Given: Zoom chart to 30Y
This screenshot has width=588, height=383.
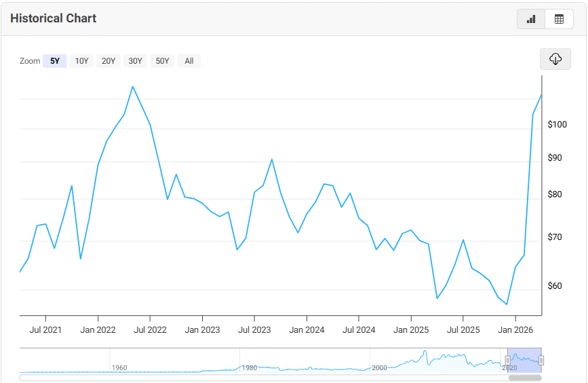Looking at the screenshot, I should click(135, 61).
